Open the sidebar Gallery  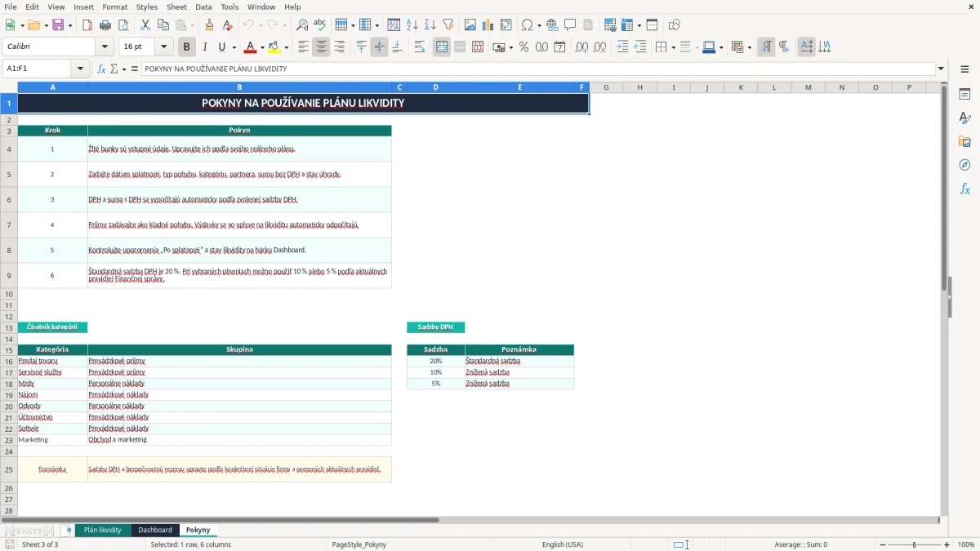tap(964, 142)
